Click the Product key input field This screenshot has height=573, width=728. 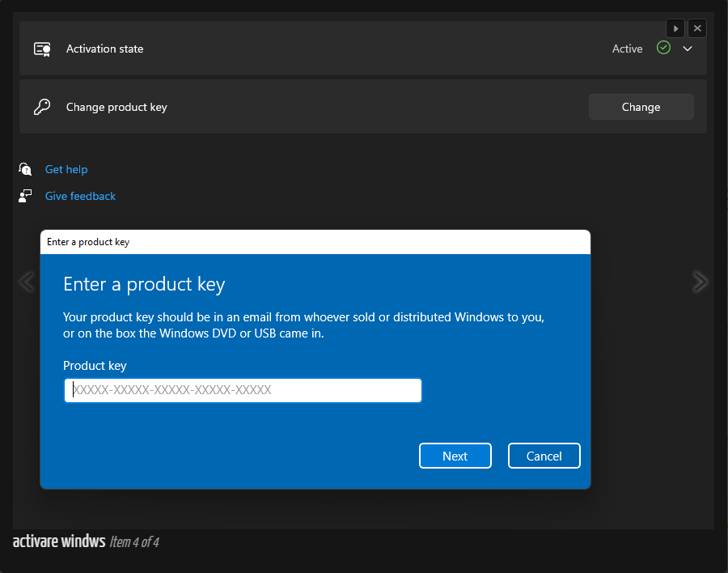(243, 390)
